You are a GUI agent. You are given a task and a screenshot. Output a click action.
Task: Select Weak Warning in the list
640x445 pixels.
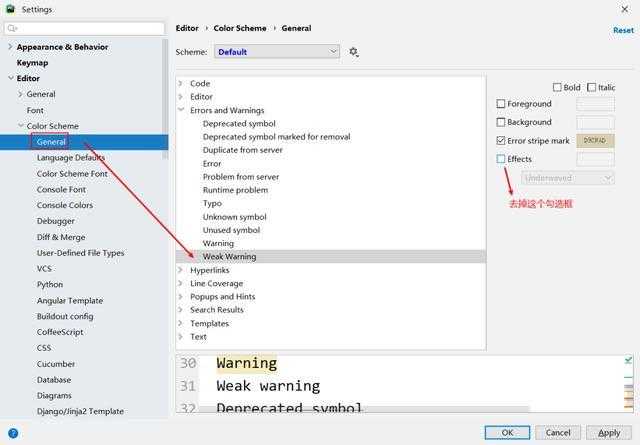pos(229,257)
